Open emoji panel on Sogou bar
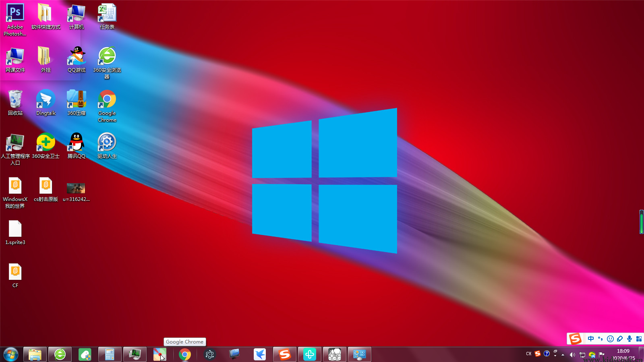 coord(610,339)
